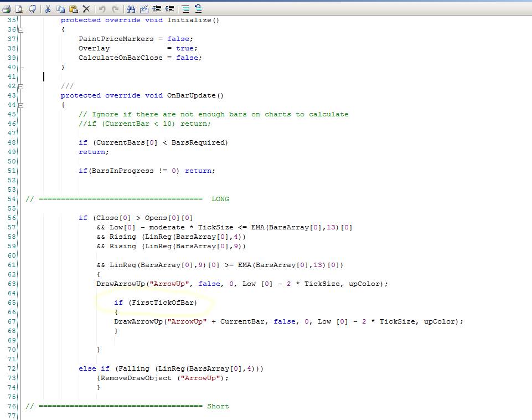Click on 'PaintPriceMarkers' on line 37

(x=116, y=39)
